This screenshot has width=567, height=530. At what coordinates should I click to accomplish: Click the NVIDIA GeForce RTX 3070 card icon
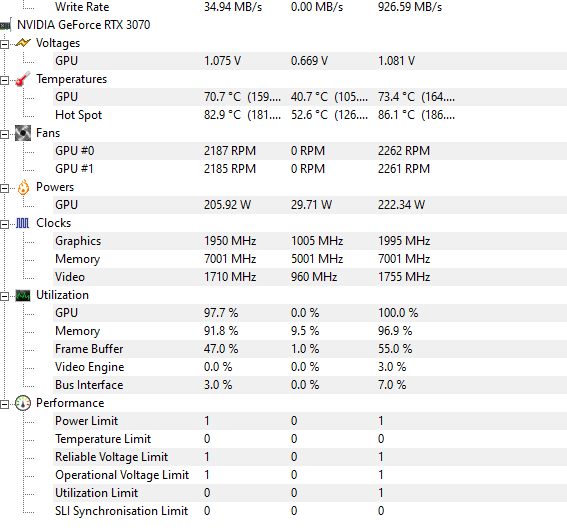(x=5, y=25)
